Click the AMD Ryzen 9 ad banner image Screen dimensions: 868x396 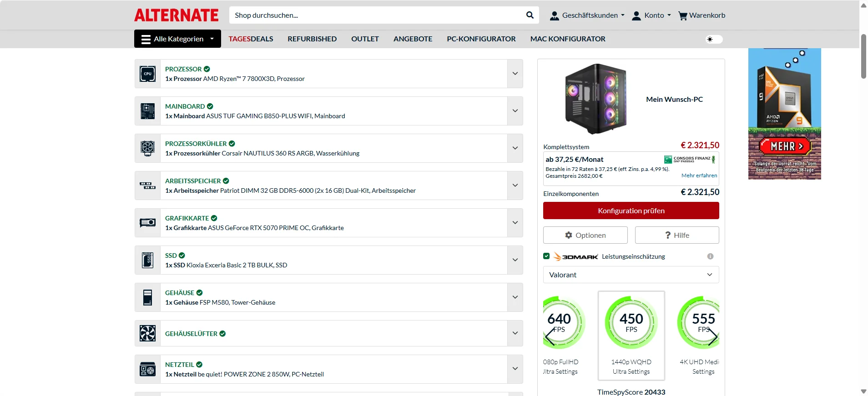(785, 114)
